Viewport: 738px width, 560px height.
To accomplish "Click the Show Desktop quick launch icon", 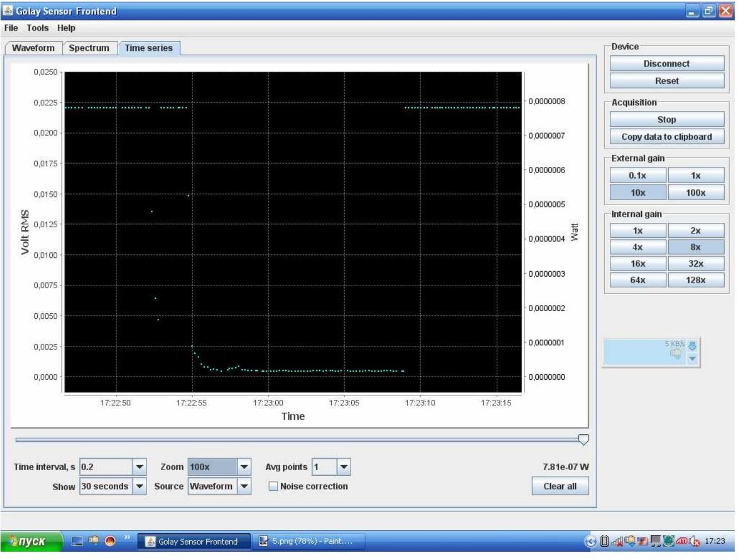I will pyautogui.click(x=78, y=541).
